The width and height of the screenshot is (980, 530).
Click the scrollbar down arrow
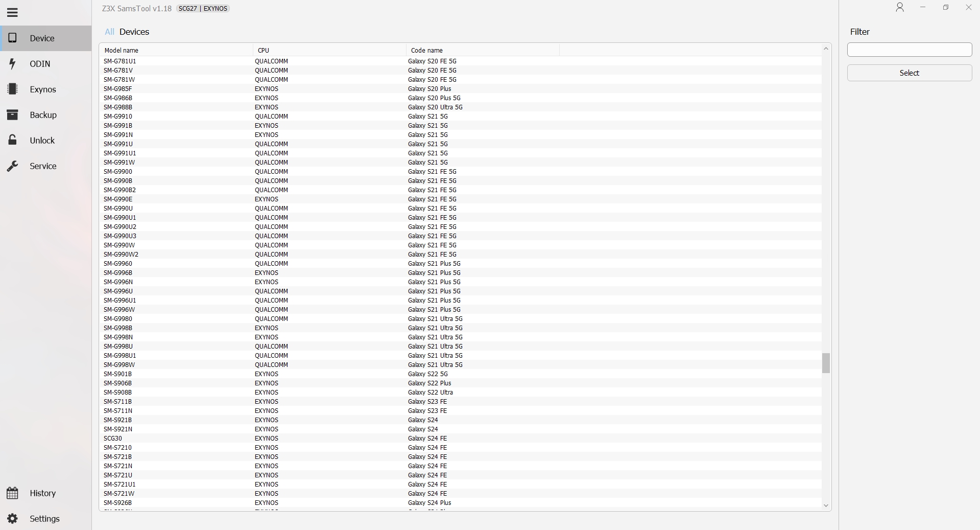point(826,505)
